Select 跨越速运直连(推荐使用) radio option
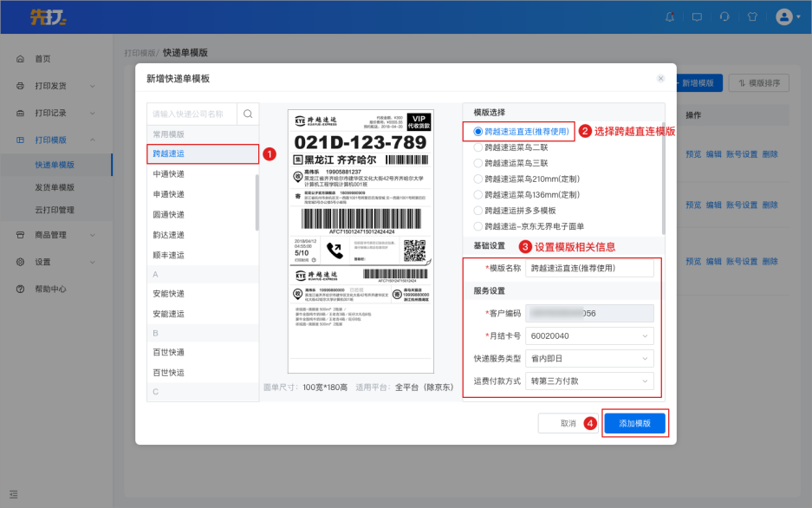This screenshot has width=812, height=508. click(x=477, y=132)
